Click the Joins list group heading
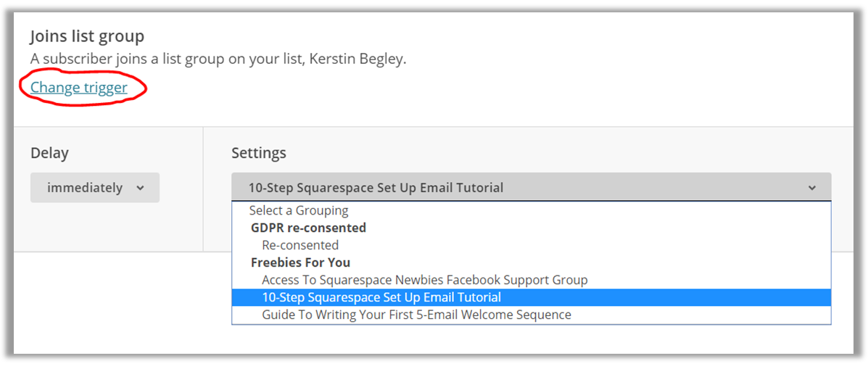Image resolution: width=868 pixels, height=369 pixels. click(87, 36)
